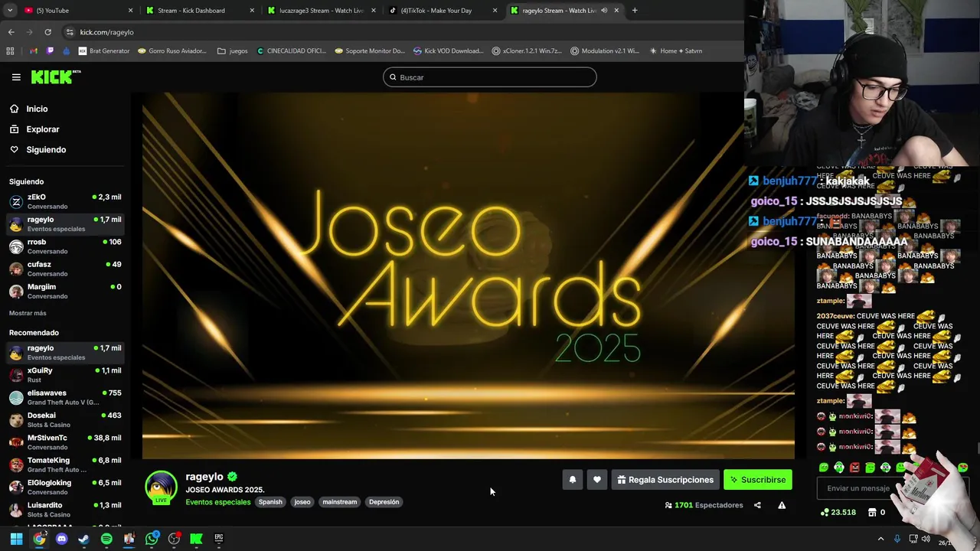Open TomateKing recommended channel
Screen dimensions: 980x551
pyautogui.click(x=65, y=465)
